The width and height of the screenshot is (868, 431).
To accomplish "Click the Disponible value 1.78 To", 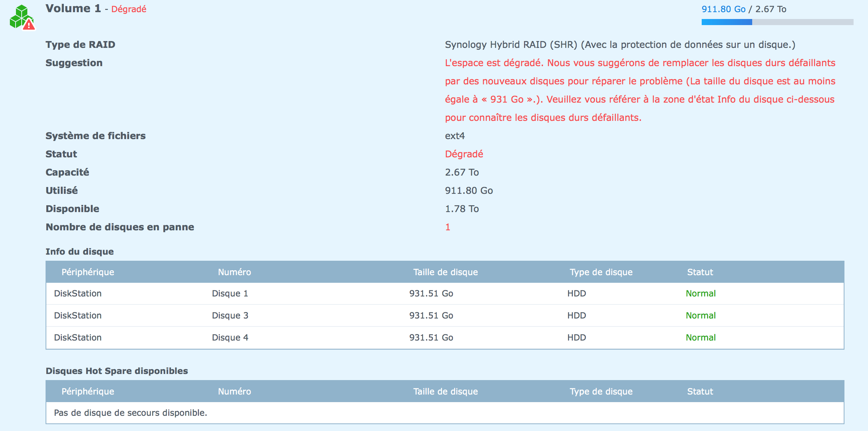I will (x=462, y=209).
